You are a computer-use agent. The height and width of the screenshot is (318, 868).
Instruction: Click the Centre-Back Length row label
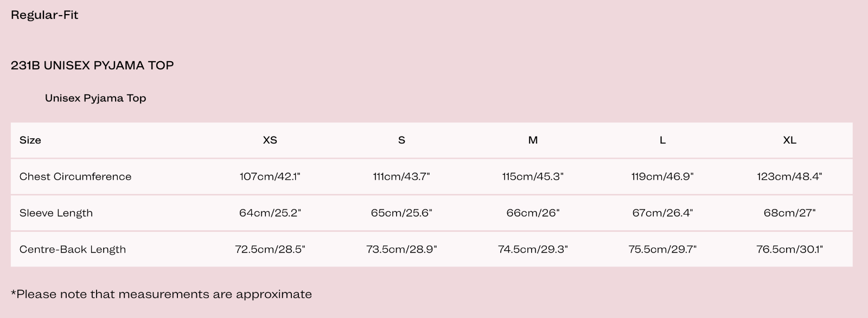[x=73, y=249]
